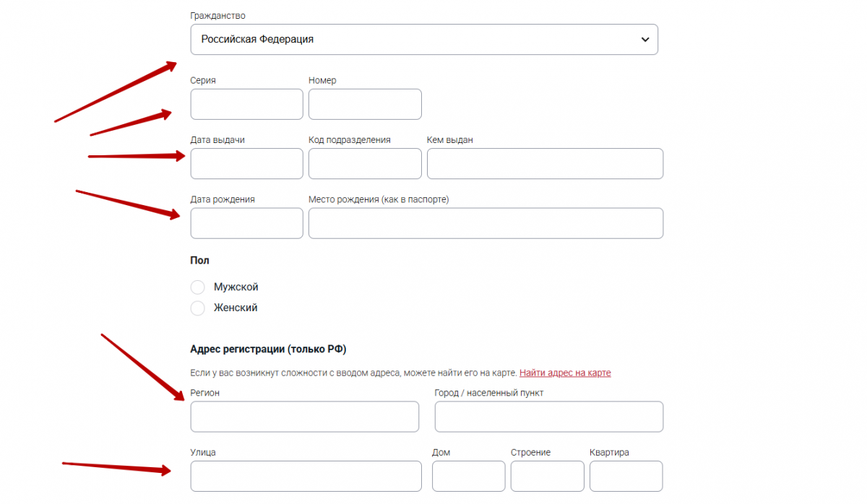Viewport: 867px width, 504px height.
Task: Select the Код подразделения input field
Action: (x=364, y=164)
